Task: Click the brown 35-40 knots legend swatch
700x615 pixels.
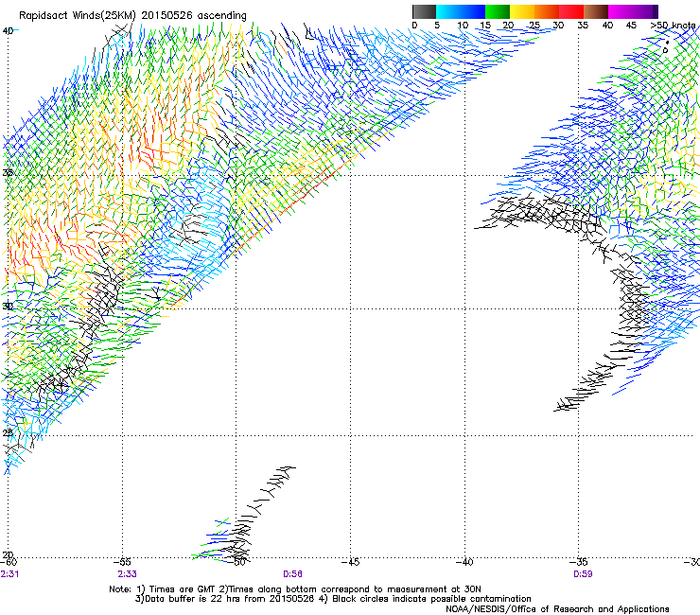Action: 596,11
